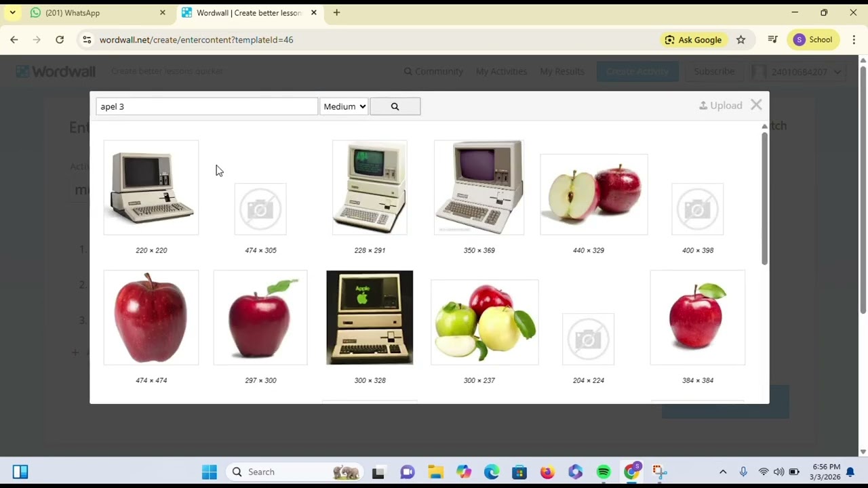Click the browser back arrow

[x=14, y=40]
